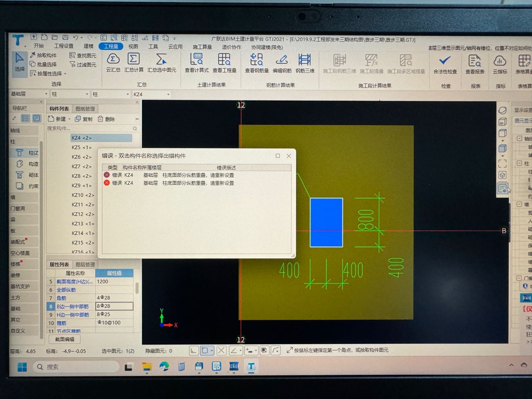Image resolution: width=532 pixels, height=399 pixels.
Task: Open 查看钢筋量 rebar quantity tool
Action: coord(257,63)
